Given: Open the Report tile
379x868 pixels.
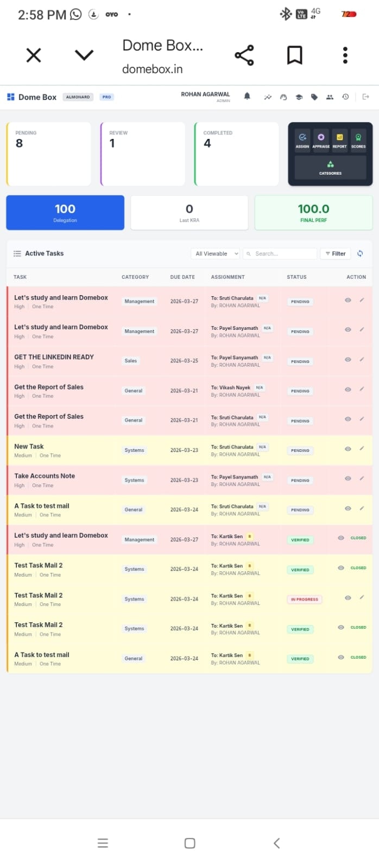Looking at the screenshot, I should click(x=339, y=141).
